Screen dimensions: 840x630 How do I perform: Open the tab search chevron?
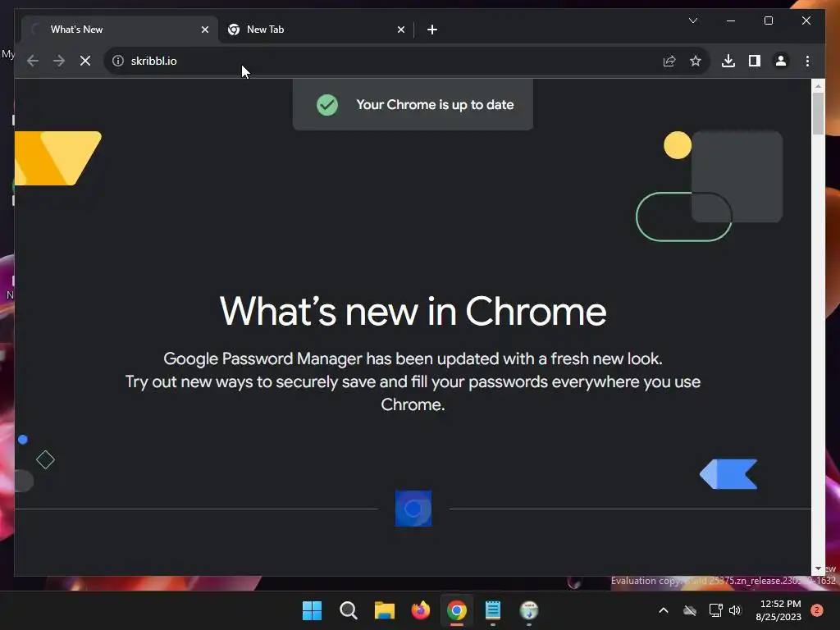pyautogui.click(x=693, y=21)
